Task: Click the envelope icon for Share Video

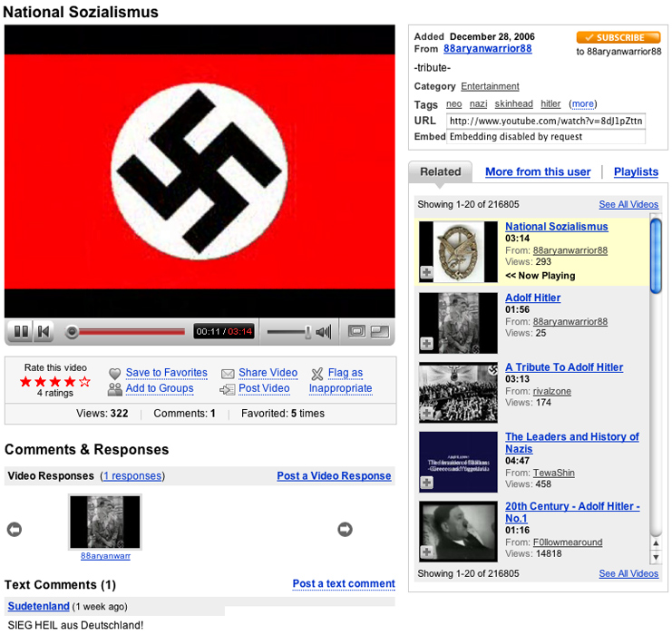Action: [x=228, y=374]
